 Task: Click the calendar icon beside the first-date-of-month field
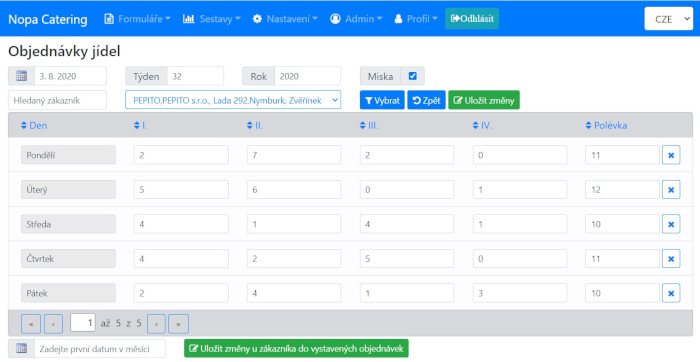21,348
